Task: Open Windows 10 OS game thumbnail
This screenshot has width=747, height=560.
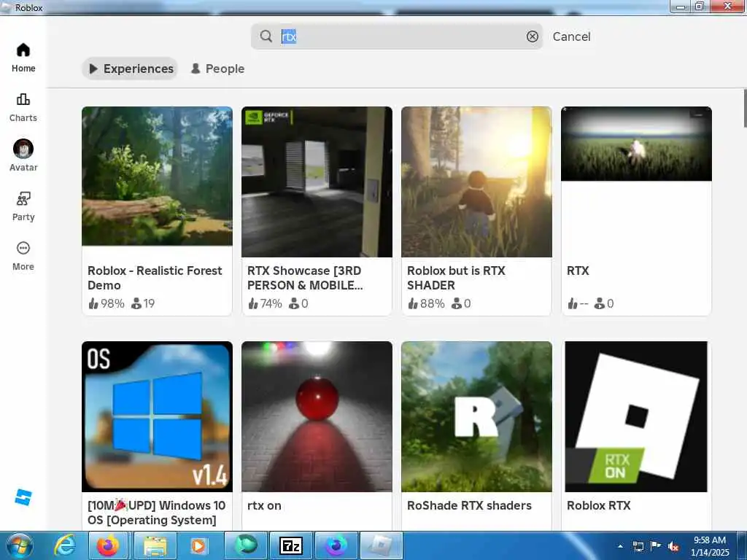Action: 158,416
